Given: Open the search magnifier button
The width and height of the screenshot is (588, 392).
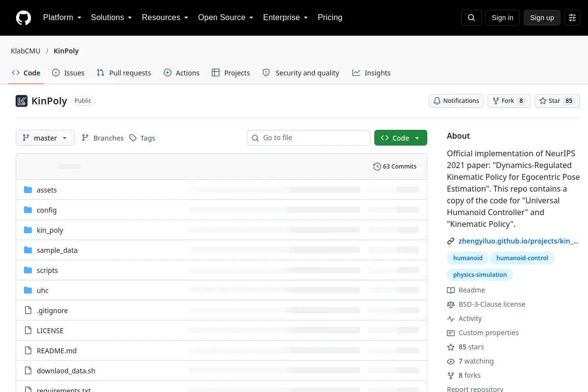Looking at the screenshot, I should (x=471, y=18).
